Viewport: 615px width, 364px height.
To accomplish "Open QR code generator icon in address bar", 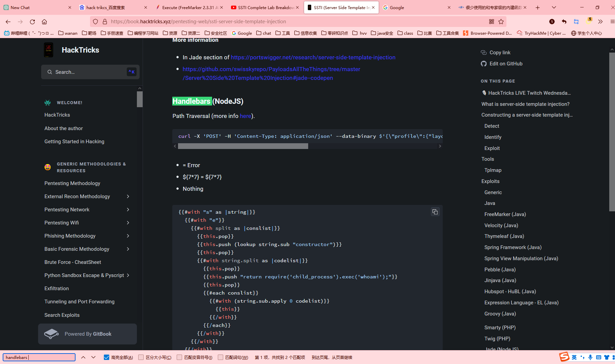I will pos(492,22).
